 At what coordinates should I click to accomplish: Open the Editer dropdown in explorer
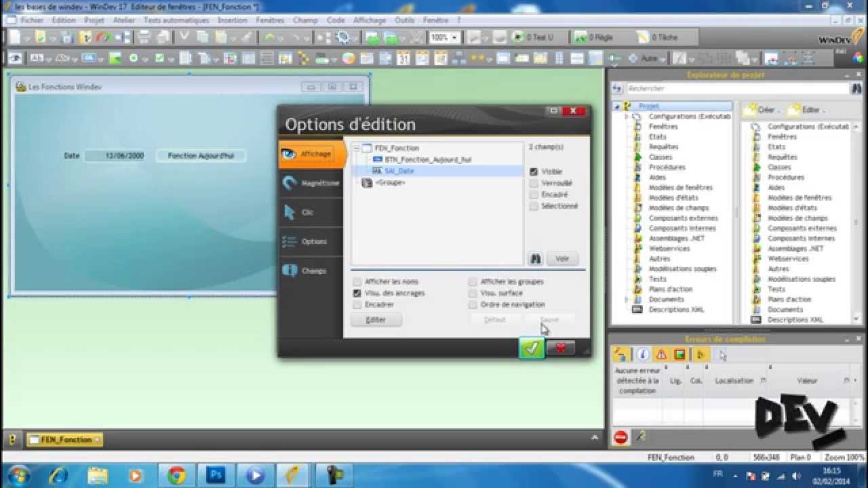tap(807, 109)
